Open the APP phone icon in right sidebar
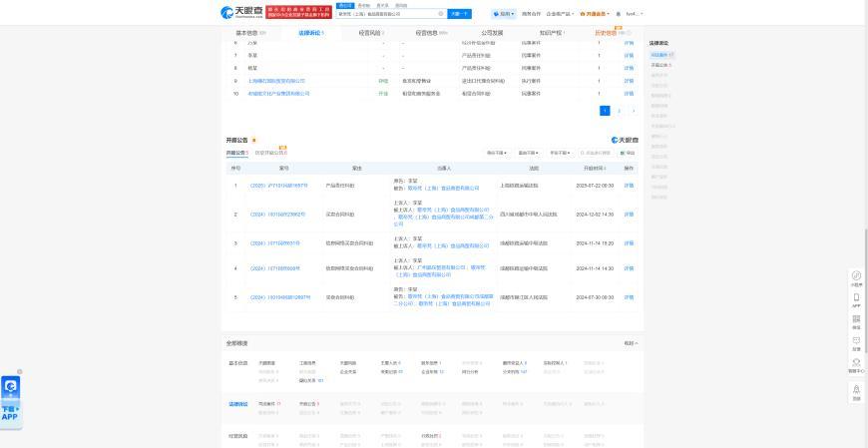Image resolution: width=868 pixels, height=448 pixels. pos(856,300)
